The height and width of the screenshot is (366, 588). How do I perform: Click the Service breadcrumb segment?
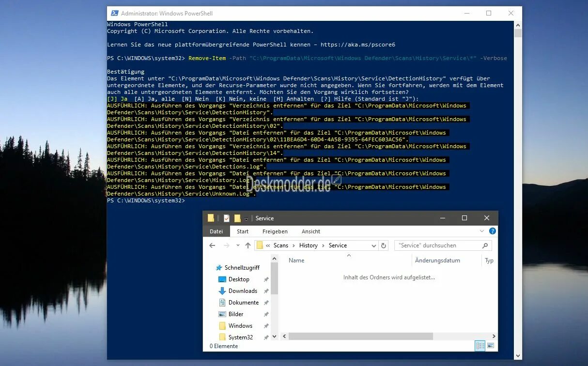coord(338,245)
